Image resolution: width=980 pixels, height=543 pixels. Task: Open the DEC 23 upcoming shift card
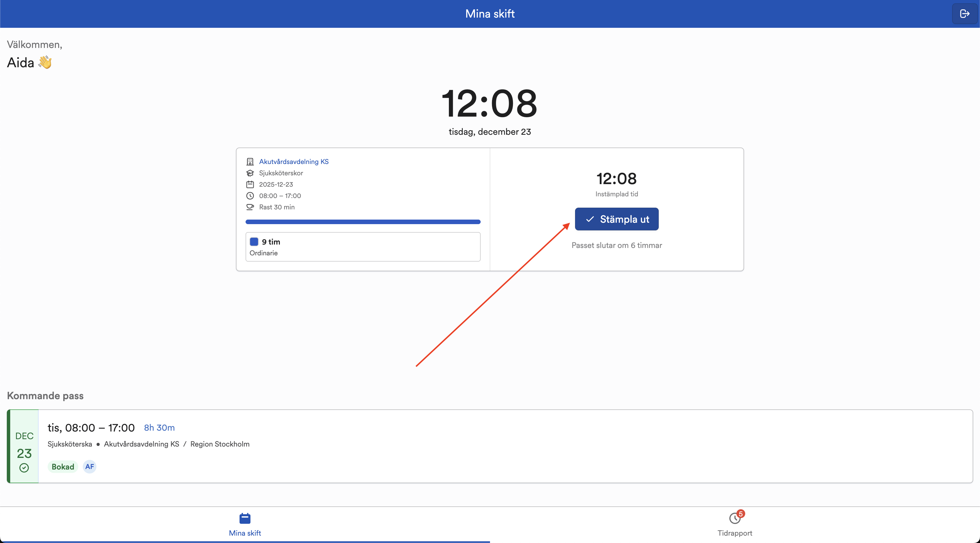[490, 446]
